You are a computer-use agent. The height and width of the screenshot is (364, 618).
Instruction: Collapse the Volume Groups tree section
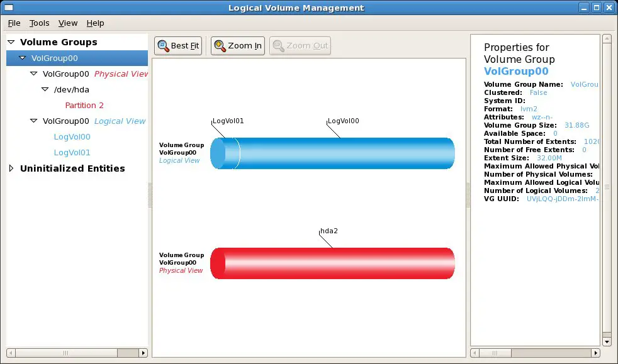[11, 42]
